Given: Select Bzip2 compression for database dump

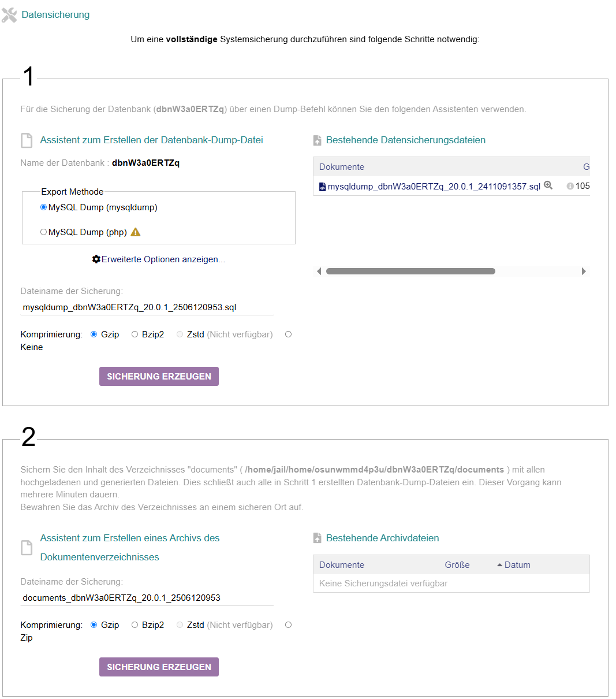Looking at the screenshot, I should pyautogui.click(x=135, y=334).
